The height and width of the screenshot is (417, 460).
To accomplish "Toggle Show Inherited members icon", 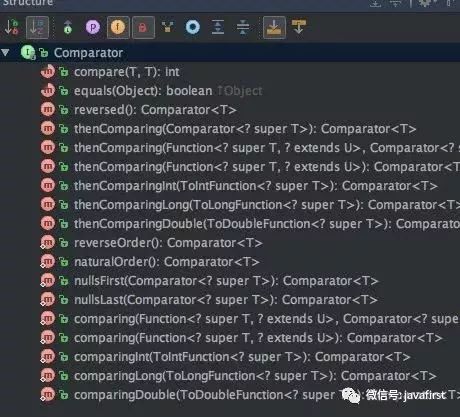I will click(x=68, y=27).
